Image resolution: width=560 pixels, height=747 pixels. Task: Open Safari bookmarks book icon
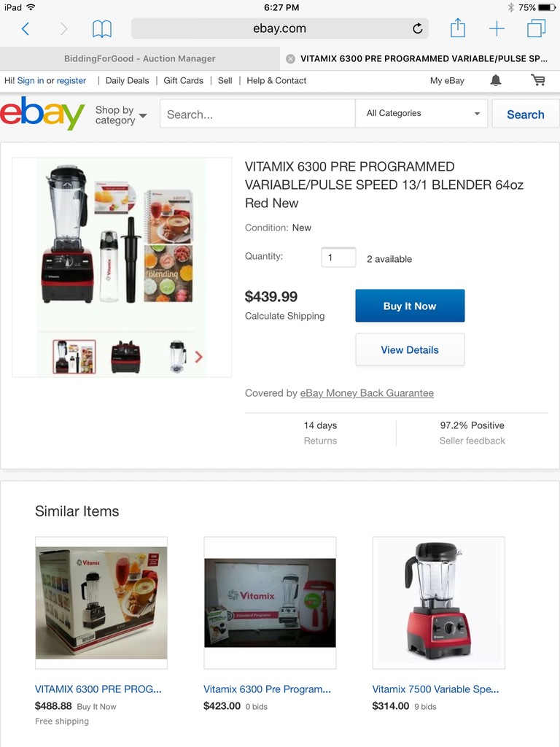(102, 29)
